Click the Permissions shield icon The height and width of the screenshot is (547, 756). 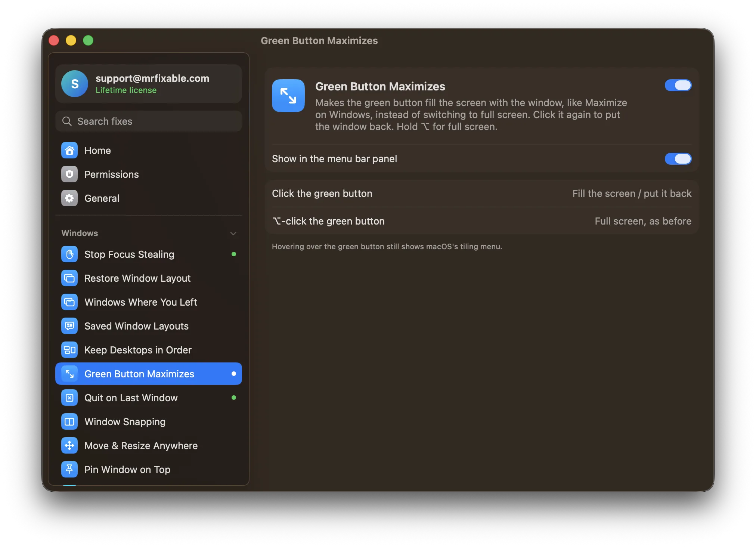(x=69, y=174)
